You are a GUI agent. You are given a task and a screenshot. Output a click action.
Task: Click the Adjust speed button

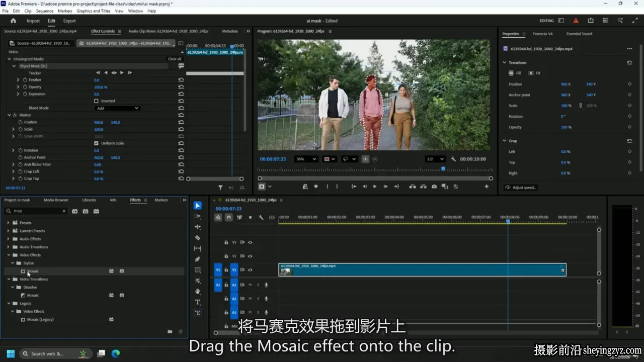[x=521, y=188]
